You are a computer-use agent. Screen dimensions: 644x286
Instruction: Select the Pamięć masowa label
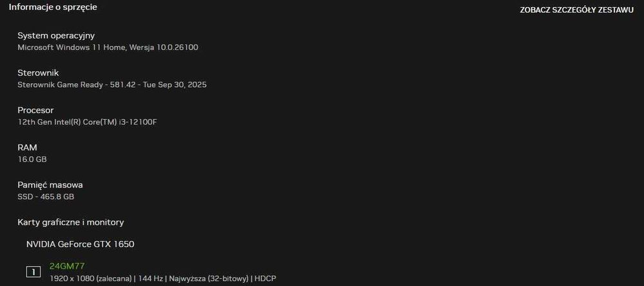coord(50,185)
